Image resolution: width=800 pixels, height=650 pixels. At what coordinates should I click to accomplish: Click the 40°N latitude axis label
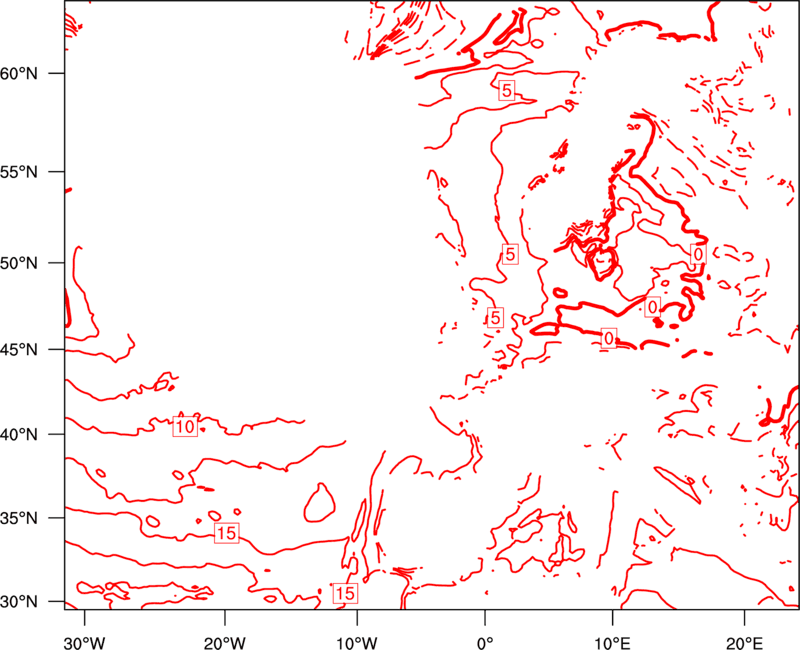[19, 435]
